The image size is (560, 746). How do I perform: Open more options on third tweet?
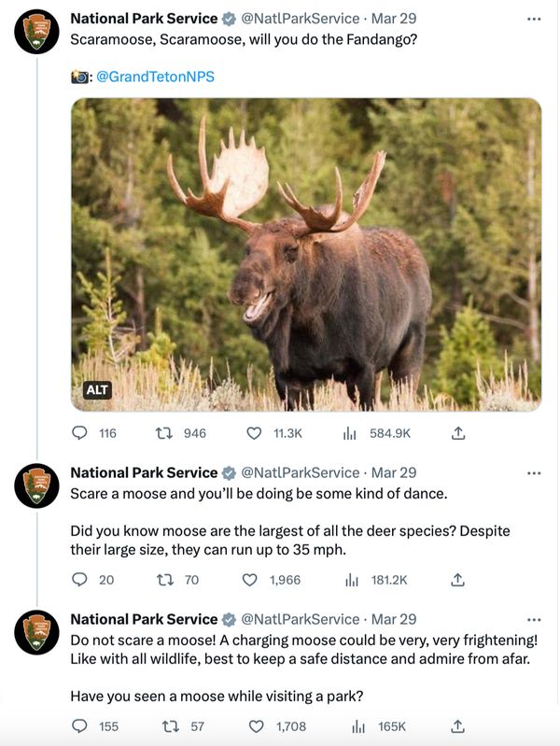pyautogui.click(x=533, y=619)
